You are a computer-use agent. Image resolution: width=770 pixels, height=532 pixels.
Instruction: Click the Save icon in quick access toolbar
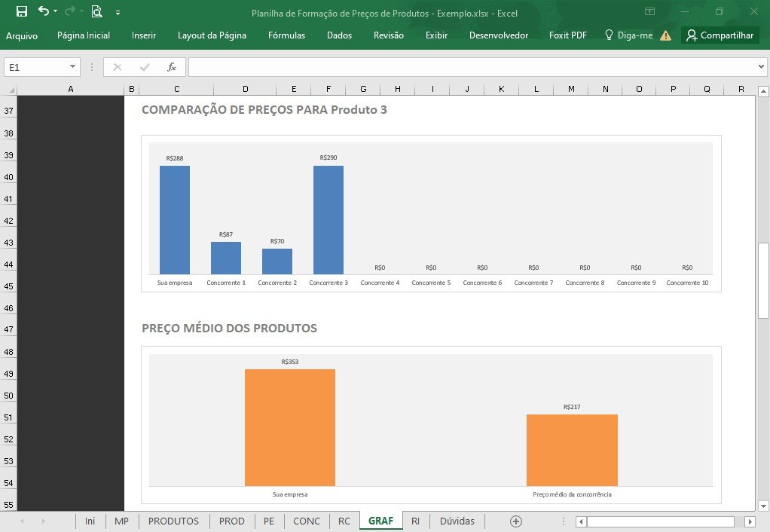point(22,12)
